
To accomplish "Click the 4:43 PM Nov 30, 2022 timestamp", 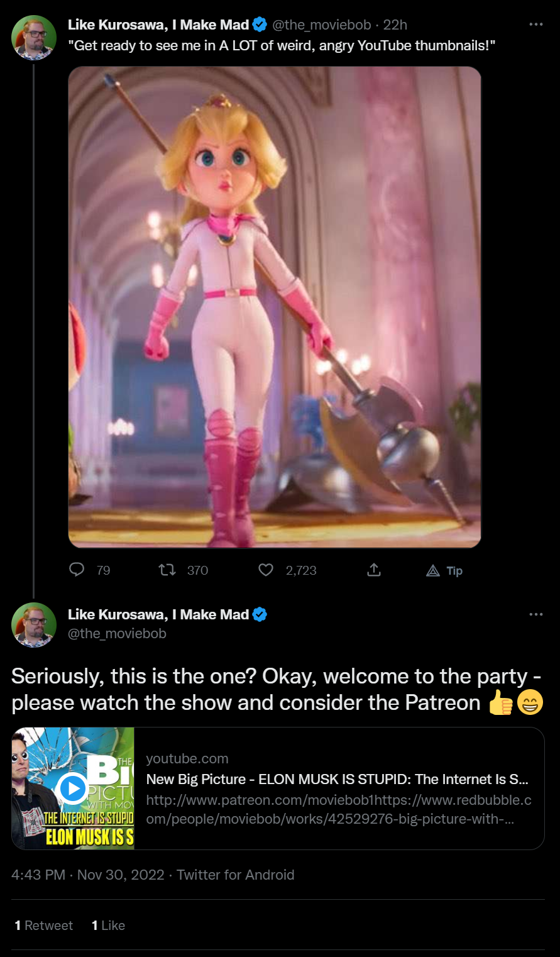I will 88,875.
